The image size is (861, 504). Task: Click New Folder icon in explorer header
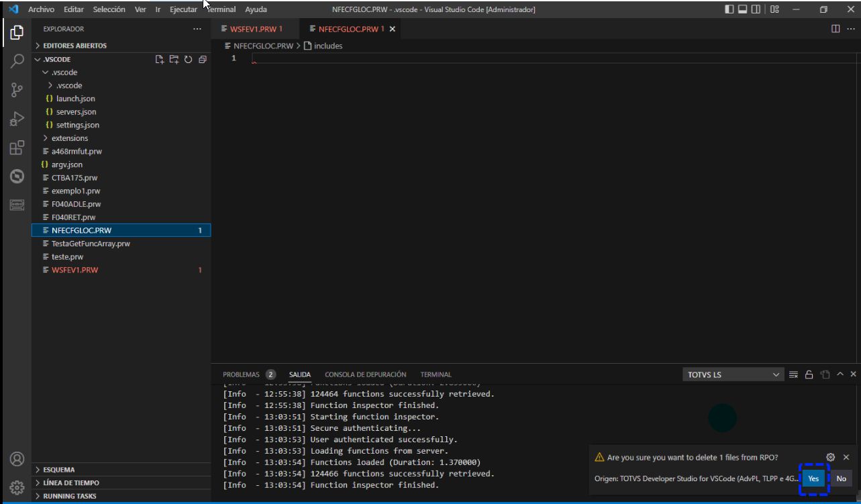point(174,59)
